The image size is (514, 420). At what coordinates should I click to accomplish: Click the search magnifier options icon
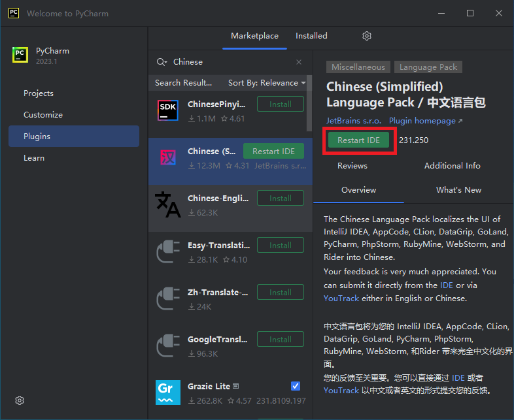162,62
